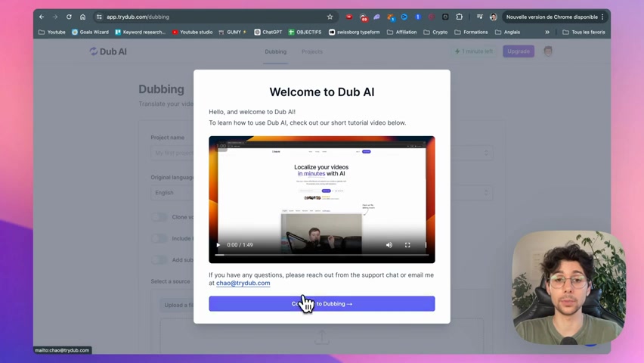Open the Chrome extensions puzzle icon

[459, 17]
